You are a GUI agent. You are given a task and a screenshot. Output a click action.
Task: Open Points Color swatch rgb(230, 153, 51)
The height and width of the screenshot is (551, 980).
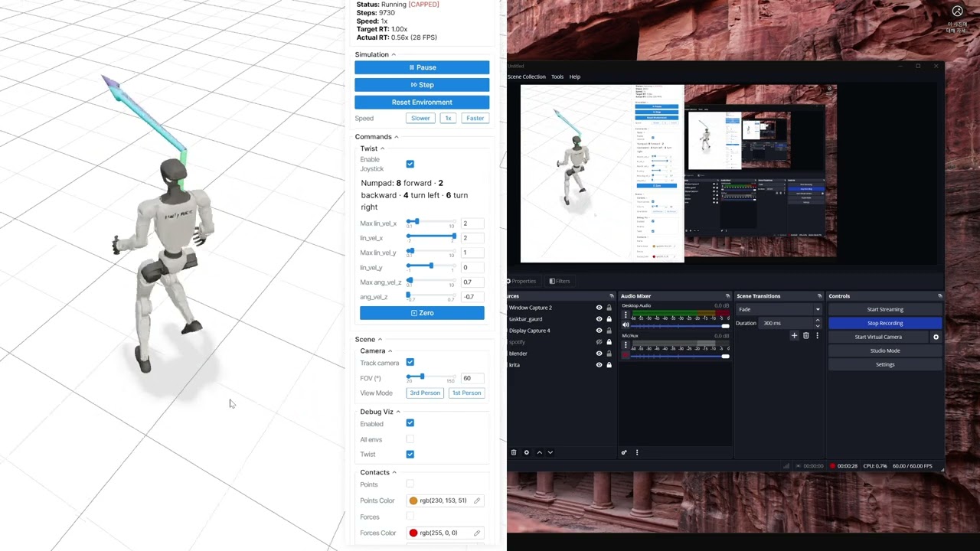(413, 500)
